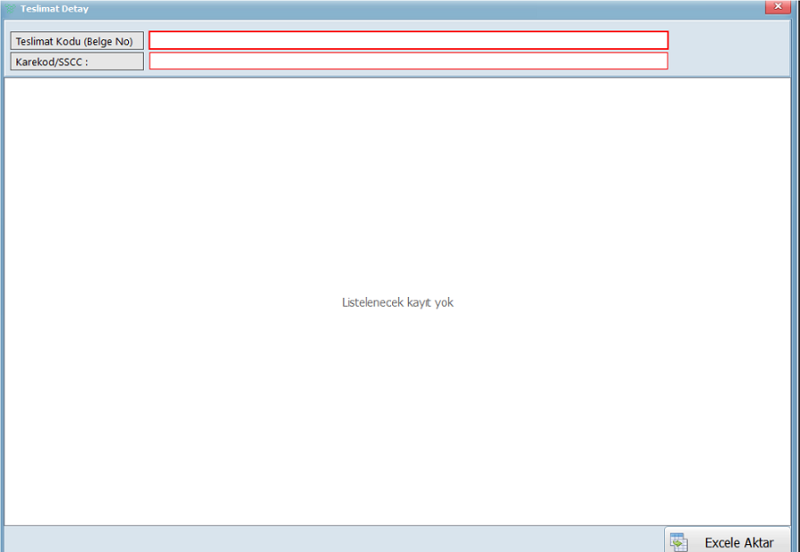Click the window's left border edge

point(2,300)
